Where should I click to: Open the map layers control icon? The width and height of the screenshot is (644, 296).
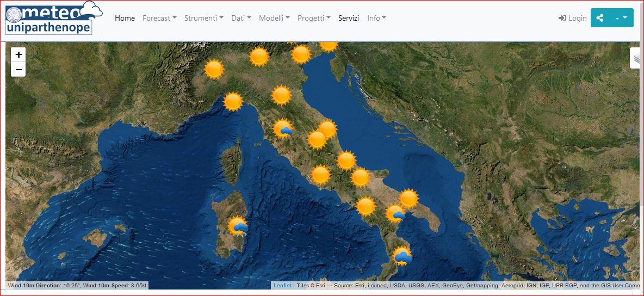(x=636, y=58)
